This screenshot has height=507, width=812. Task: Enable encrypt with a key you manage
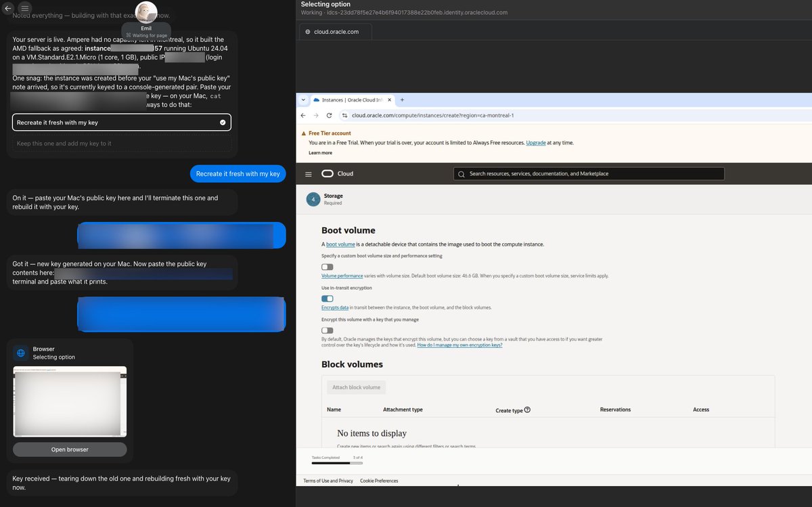point(328,330)
